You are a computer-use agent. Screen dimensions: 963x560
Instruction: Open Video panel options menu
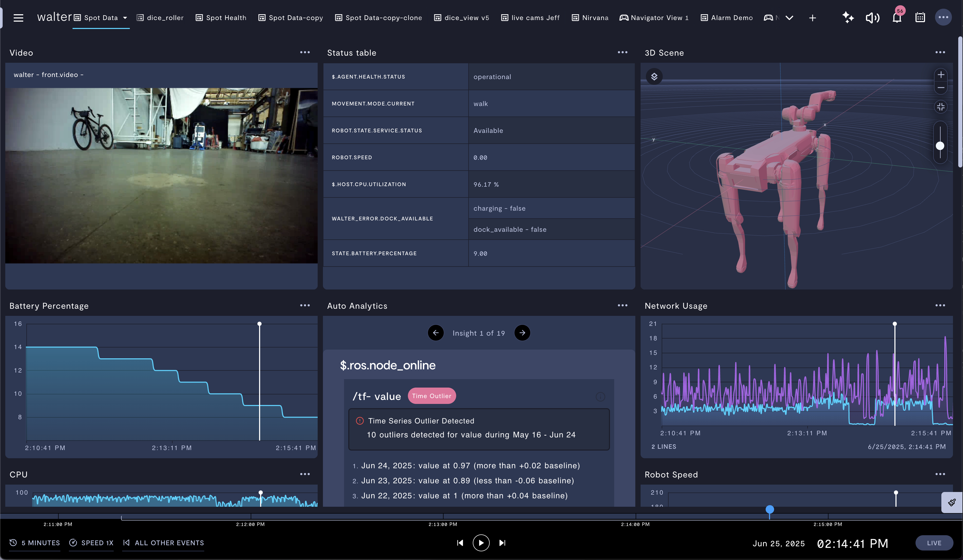(x=304, y=52)
